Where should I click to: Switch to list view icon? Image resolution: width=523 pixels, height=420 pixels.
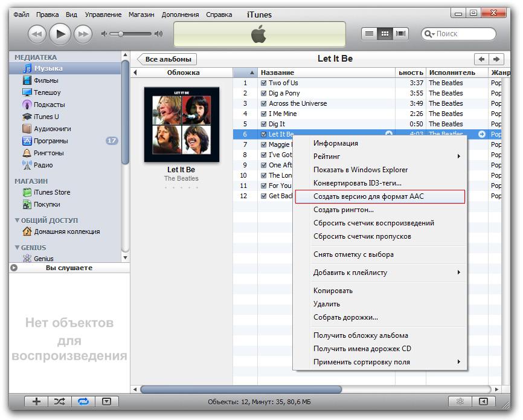[x=369, y=33]
